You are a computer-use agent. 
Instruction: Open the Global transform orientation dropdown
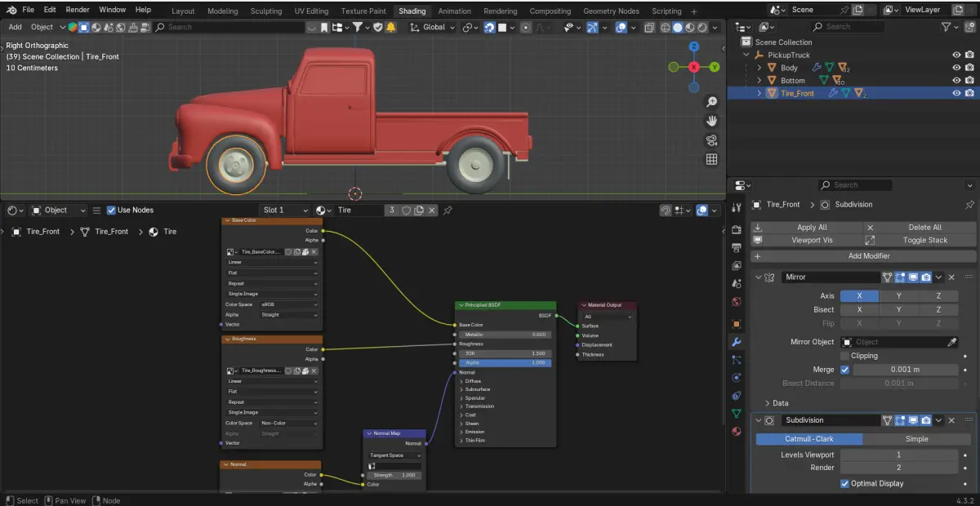click(434, 27)
